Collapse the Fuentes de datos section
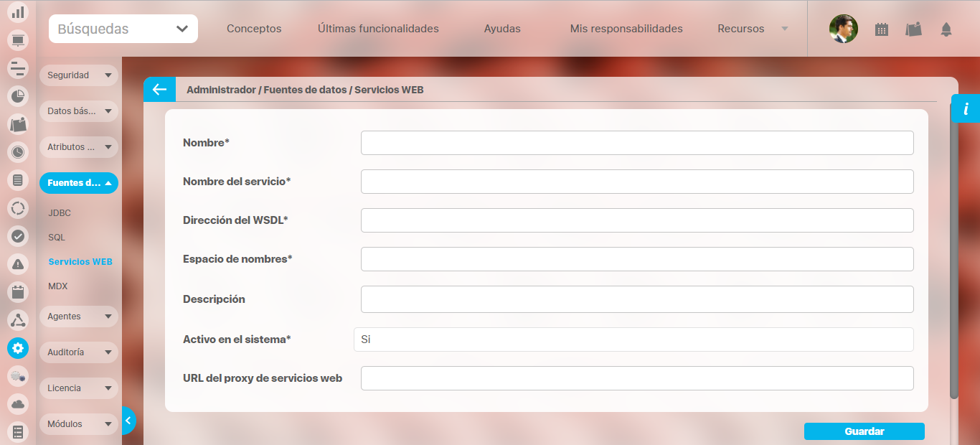Image resolution: width=980 pixels, height=445 pixels. point(78,183)
